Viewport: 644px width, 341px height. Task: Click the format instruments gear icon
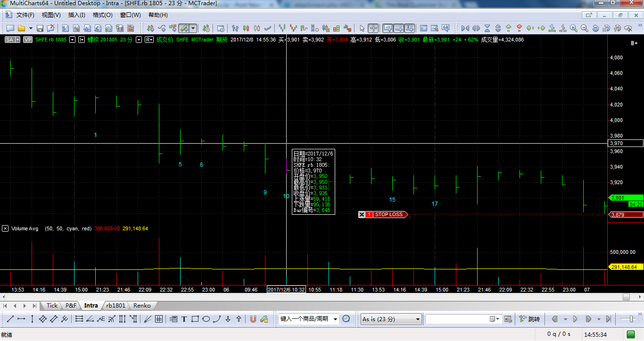[x=206, y=28]
